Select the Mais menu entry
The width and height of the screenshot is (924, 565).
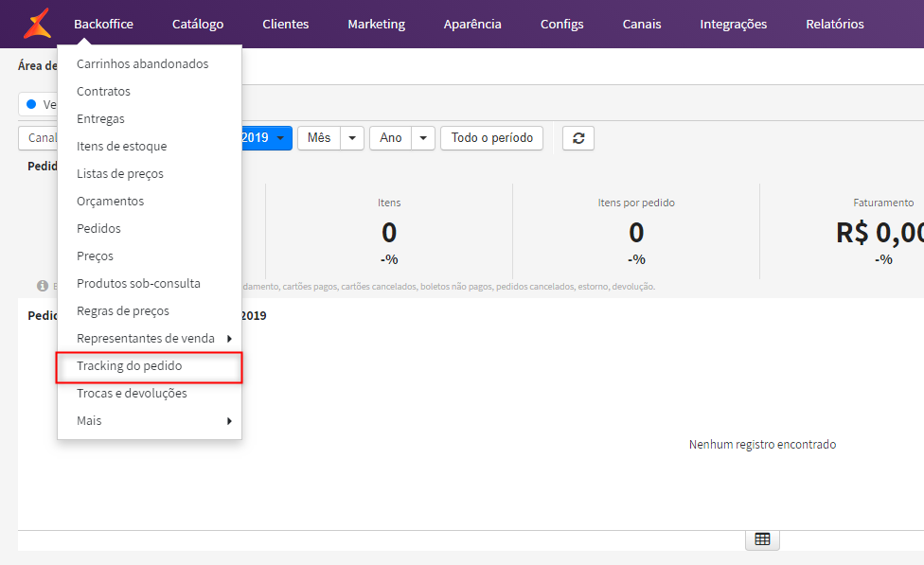click(x=149, y=420)
